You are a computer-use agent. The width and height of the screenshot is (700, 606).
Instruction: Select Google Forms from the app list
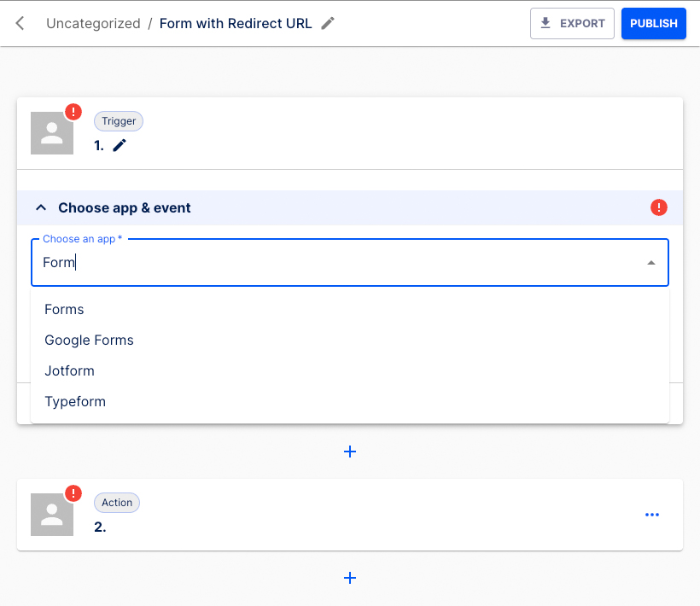click(x=89, y=340)
